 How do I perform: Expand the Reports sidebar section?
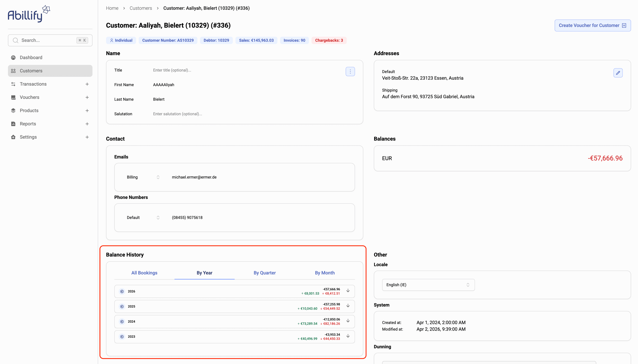(x=87, y=124)
